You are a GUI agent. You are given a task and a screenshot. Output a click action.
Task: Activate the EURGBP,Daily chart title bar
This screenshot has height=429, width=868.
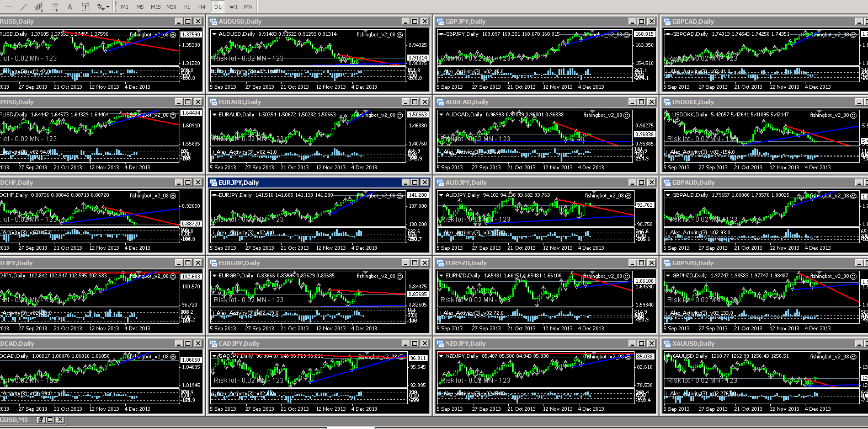tap(319, 263)
